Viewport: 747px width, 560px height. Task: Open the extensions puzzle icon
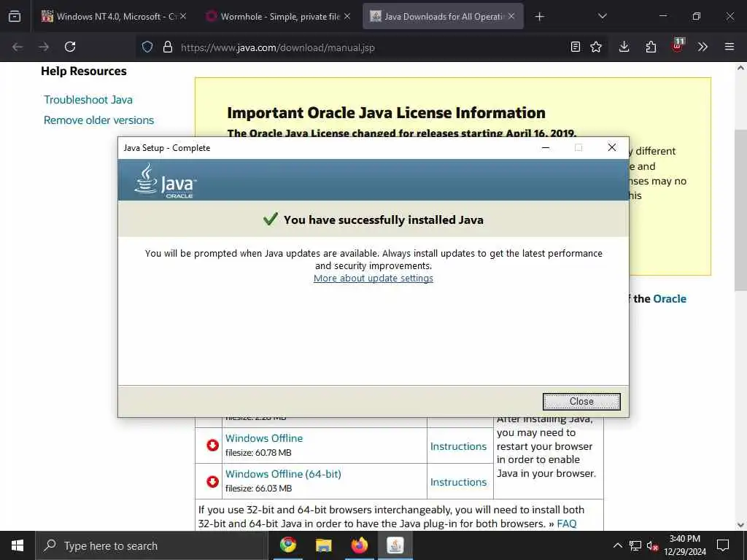[651, 47]
